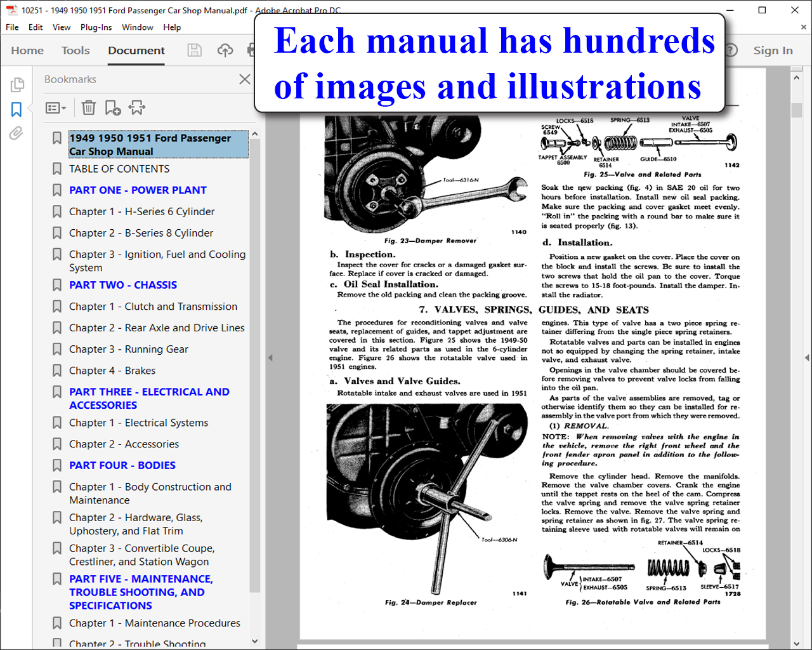Open the Attachments paperclip panel icon

(16, 133)
